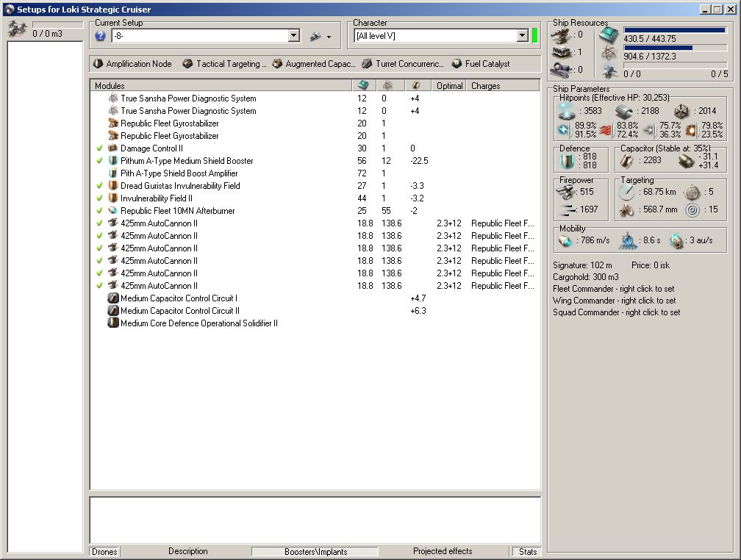Viewport: 741px width, 560px height.
Task: Click first Republic Fleet Gyrostabilizer icon
Action: (113, 123)
